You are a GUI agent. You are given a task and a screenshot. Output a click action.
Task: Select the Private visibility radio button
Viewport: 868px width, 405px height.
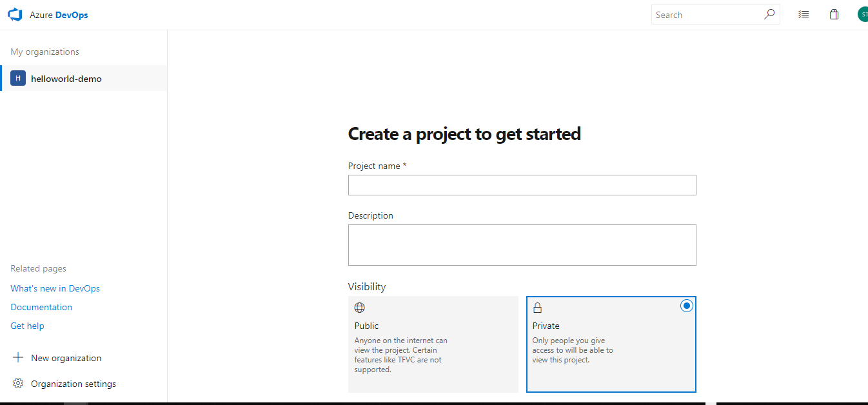(x=686, y=306)
